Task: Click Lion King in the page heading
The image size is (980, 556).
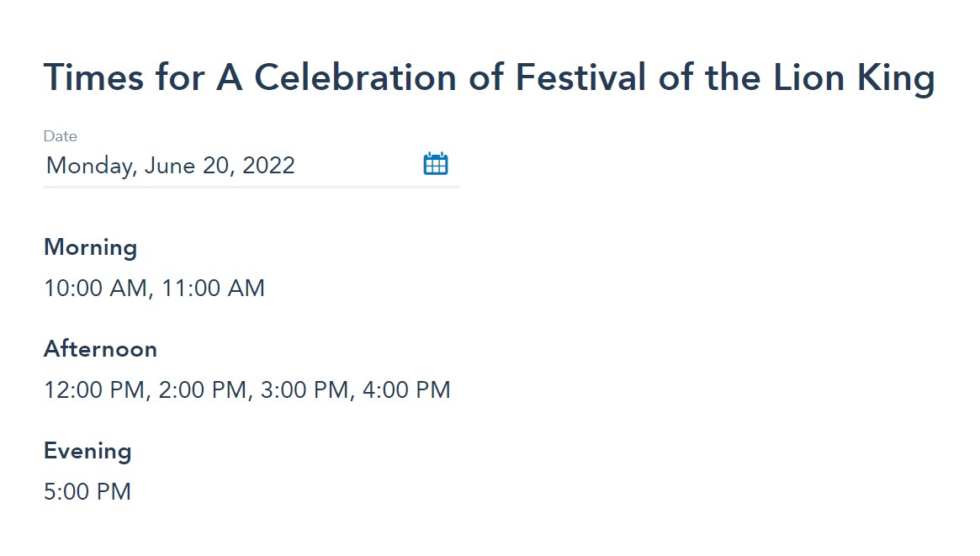Action: (855, 79)
